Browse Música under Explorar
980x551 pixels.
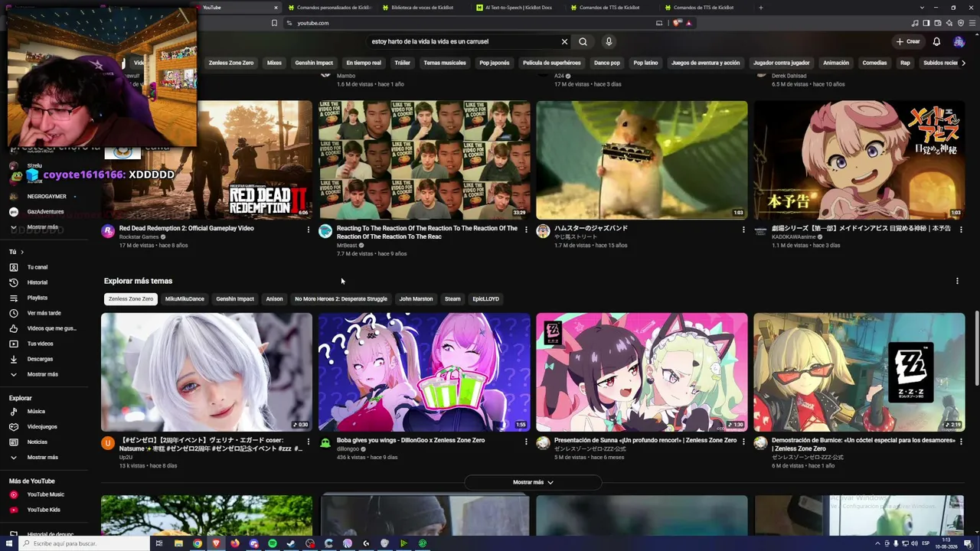click(36, 412)
